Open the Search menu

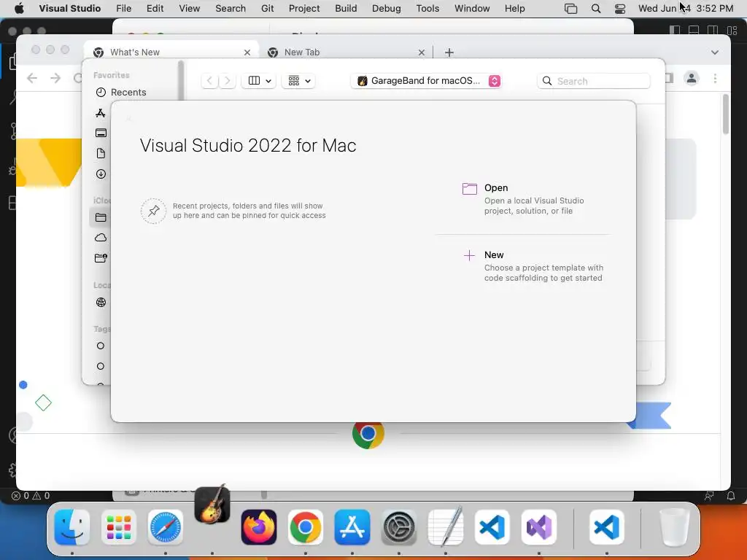[231, 9]
